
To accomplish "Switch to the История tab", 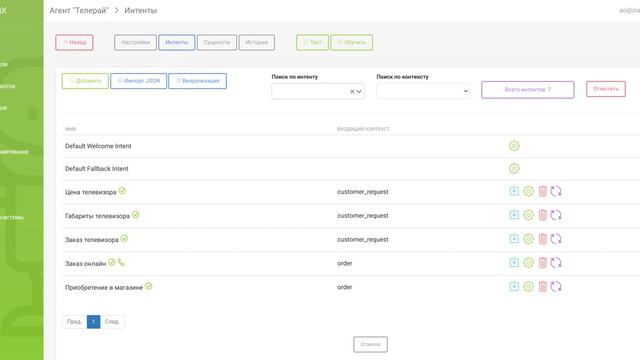I will (256, 42).
